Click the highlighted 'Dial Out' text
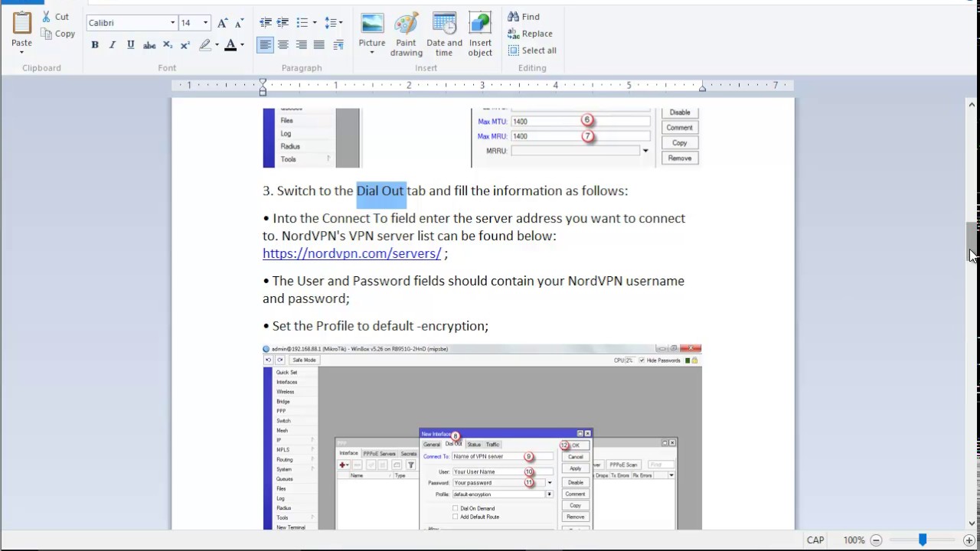The height and width of the screenshot is (551, 980). [x=380, y=191]
